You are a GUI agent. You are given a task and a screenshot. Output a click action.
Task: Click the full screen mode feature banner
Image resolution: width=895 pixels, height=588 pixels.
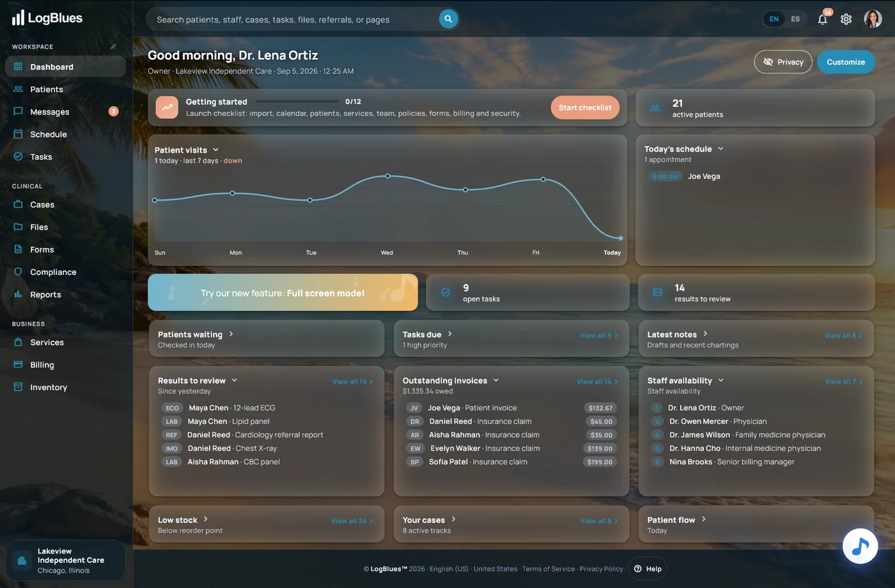(283, 293)
